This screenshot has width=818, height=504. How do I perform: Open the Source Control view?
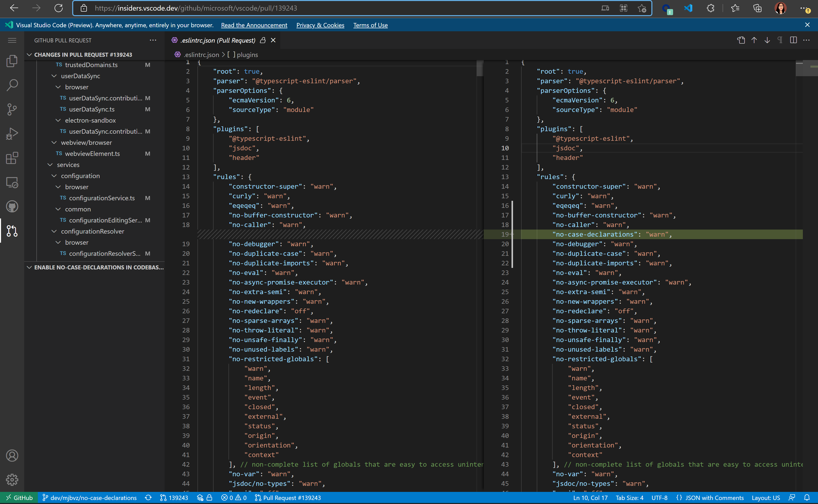tap(12, 109)
